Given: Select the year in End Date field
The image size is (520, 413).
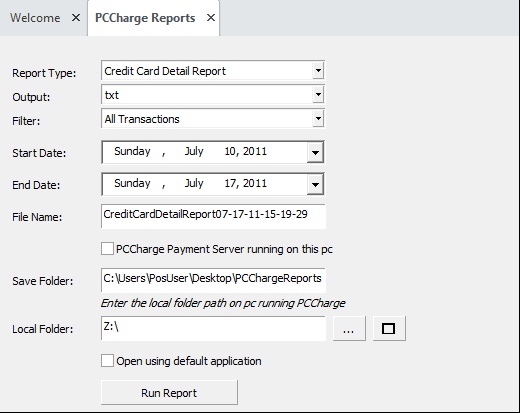Looking at the screenshot, I should click(255, 183).
